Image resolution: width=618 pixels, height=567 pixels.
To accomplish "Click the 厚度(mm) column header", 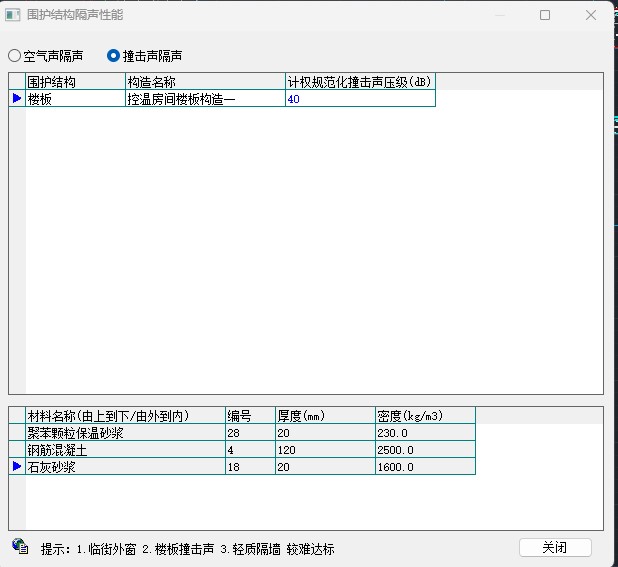I will [x=324, y=416].
